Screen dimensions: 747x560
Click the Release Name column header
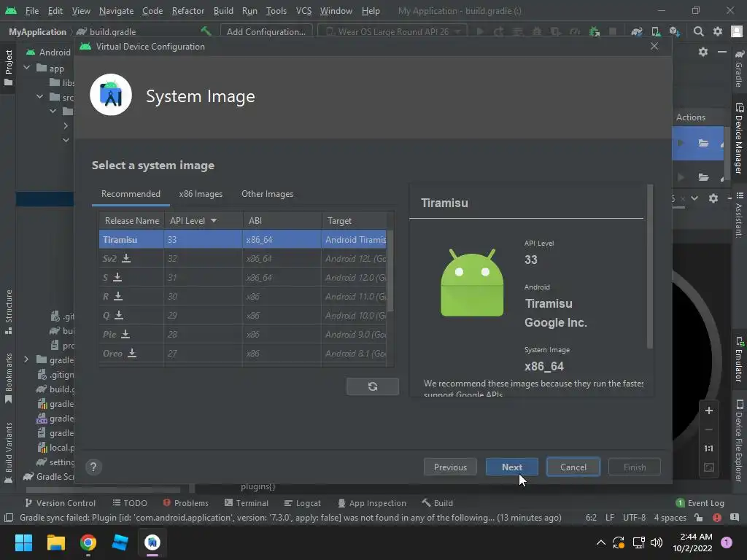click(131, 220)
